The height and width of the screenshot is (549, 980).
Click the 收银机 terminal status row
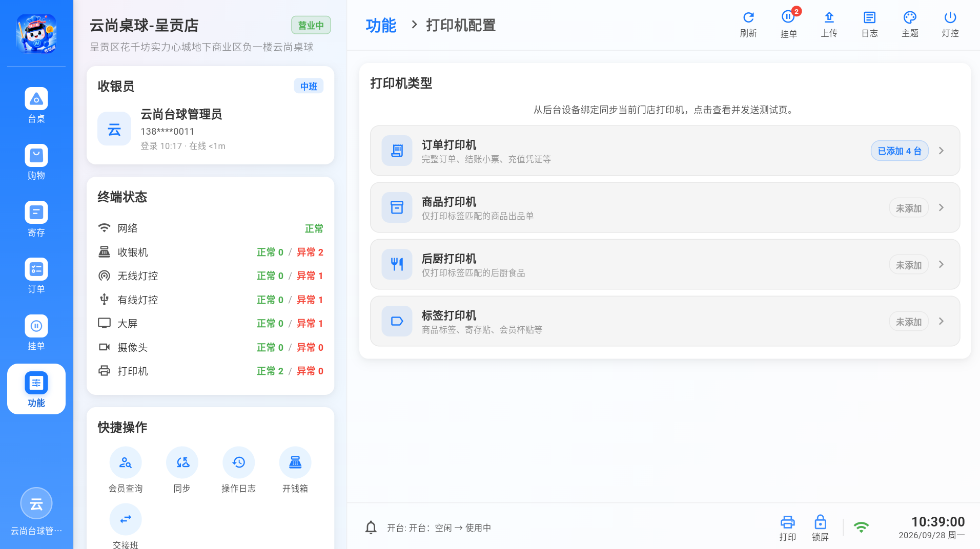[x=211, y=252]
